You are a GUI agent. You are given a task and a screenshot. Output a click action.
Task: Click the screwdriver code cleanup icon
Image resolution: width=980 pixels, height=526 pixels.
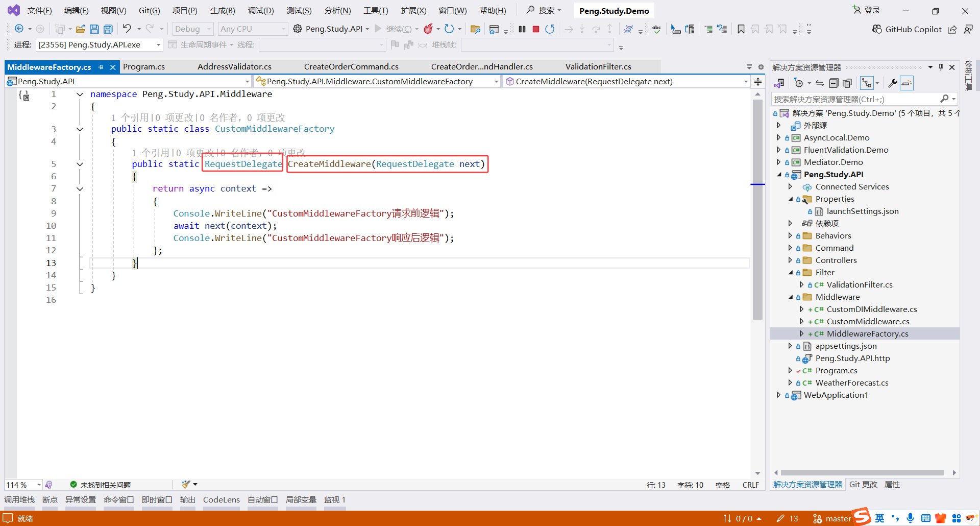(x=186, y=484)
